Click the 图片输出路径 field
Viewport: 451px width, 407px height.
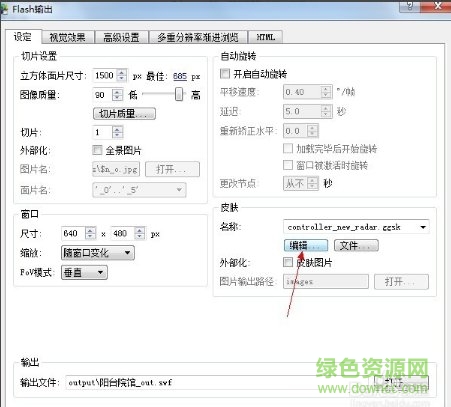pos(326,282)
